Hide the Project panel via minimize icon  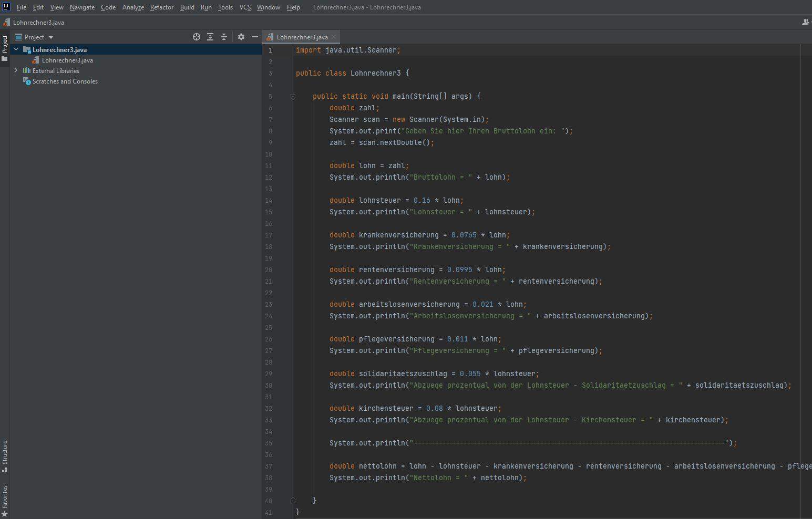(255, 37)
